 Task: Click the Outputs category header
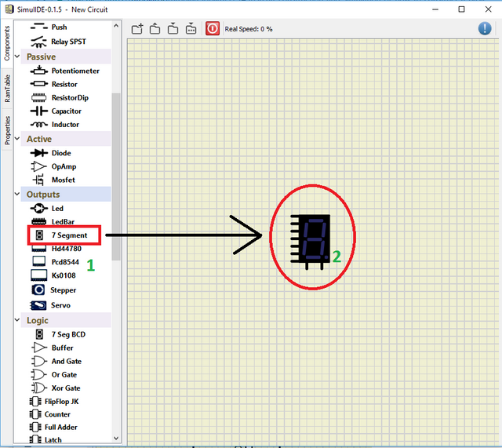click(66, 195)
